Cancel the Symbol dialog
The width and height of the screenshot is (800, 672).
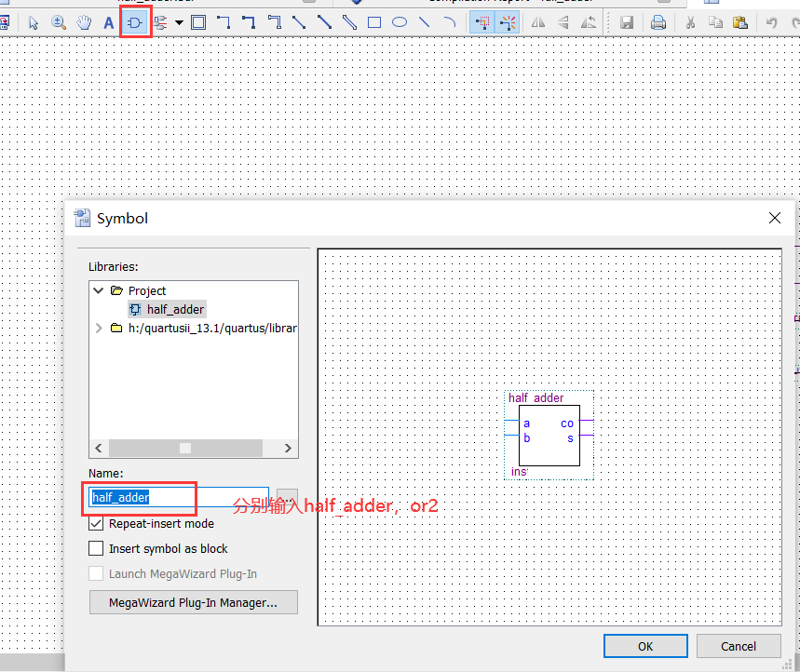click(739, 647)
